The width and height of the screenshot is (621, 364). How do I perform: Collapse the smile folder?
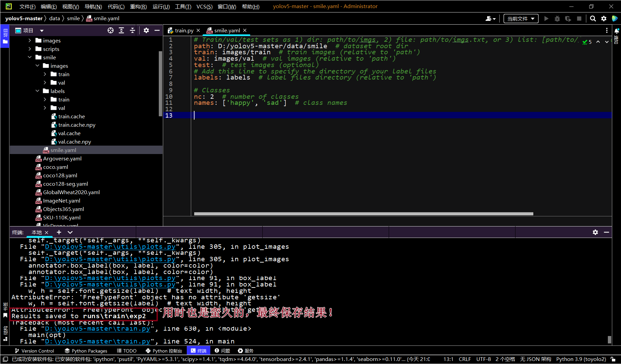(30, 57)
